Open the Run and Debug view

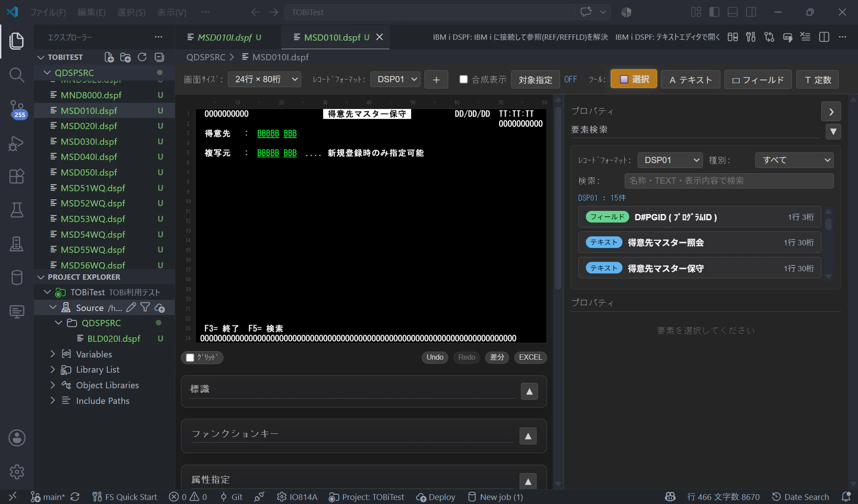(17, 143)
